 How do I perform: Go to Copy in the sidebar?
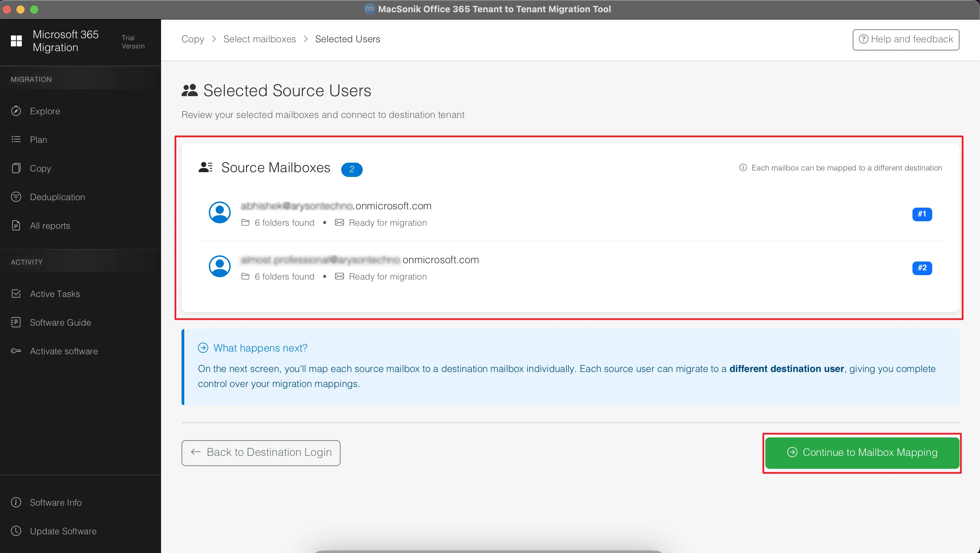40,168
